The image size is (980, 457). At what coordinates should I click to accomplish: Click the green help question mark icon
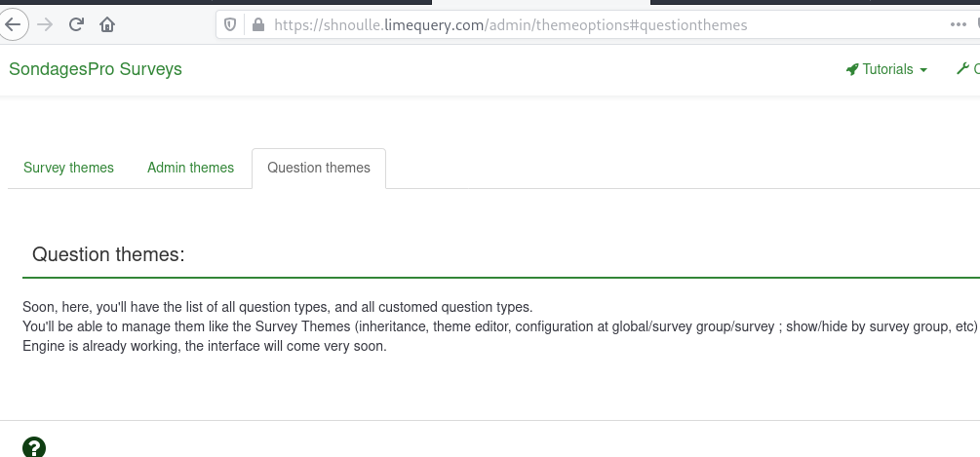(x=33, y=447)
